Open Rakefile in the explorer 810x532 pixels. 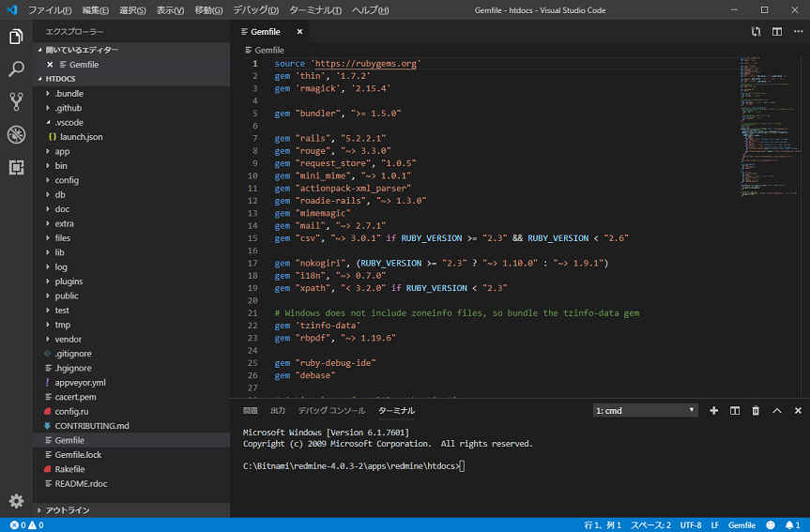point(131,469)
